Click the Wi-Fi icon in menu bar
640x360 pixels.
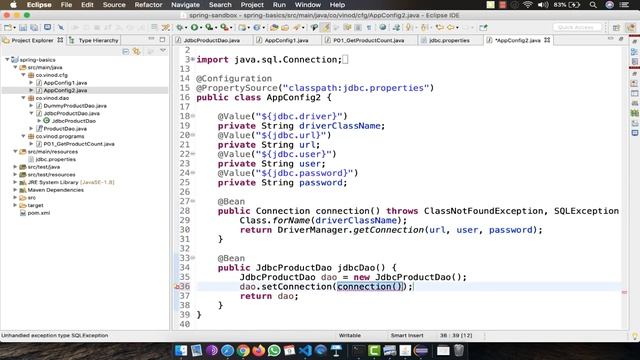528,5
